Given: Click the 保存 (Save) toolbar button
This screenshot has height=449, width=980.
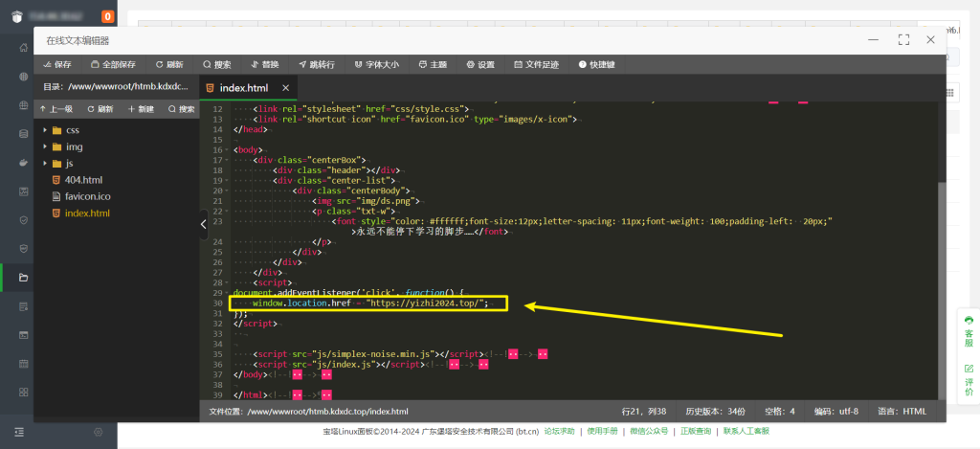Looking at the screenshot, I should [x=56, y=64].
